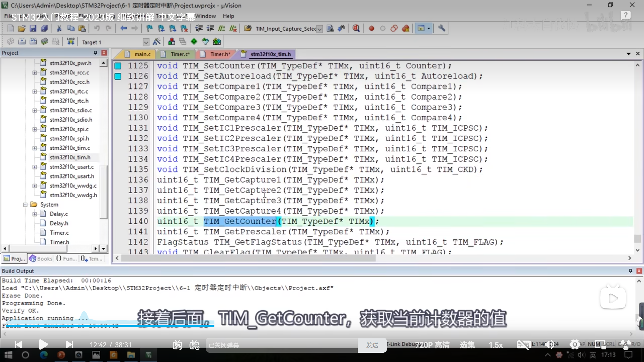Image resolution: width=644 pixels, height=362 pixels.
Task: Select Timer.c in project tree
Action: [59, 233]
